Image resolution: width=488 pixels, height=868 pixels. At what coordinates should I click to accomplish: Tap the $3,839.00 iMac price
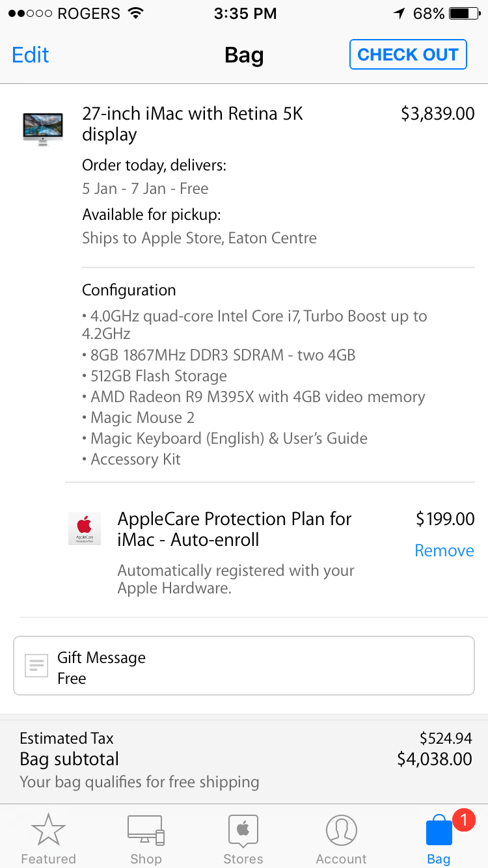coord(437,114)
